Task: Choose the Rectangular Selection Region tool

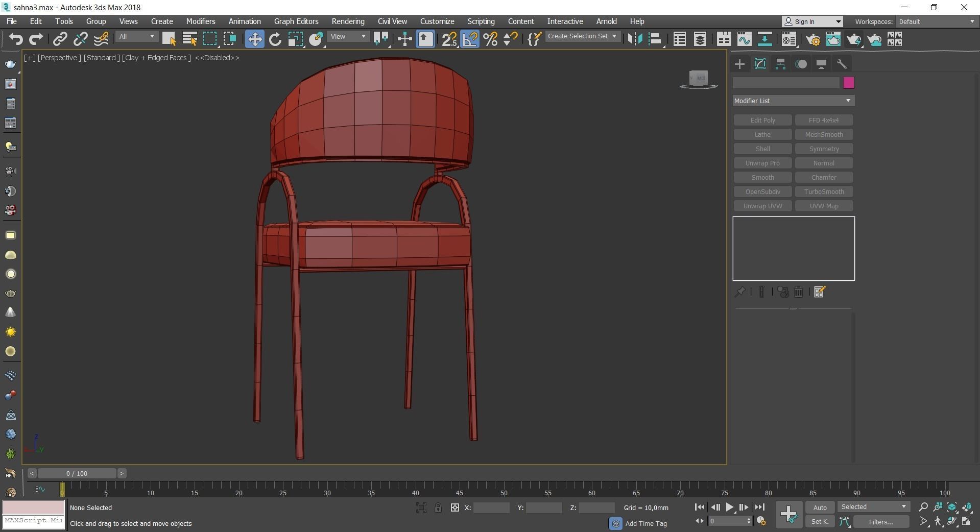Action: click(210, 39)
